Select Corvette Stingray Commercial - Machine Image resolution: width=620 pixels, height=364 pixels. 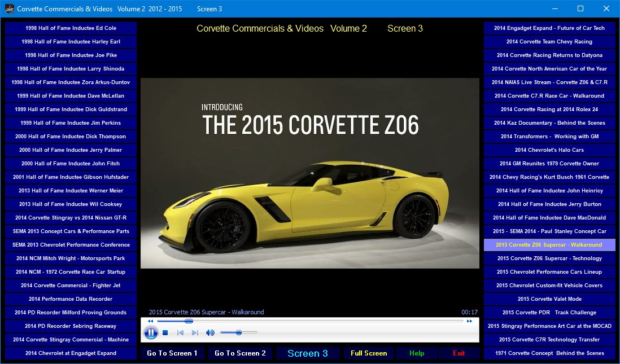tap(71, 340)
